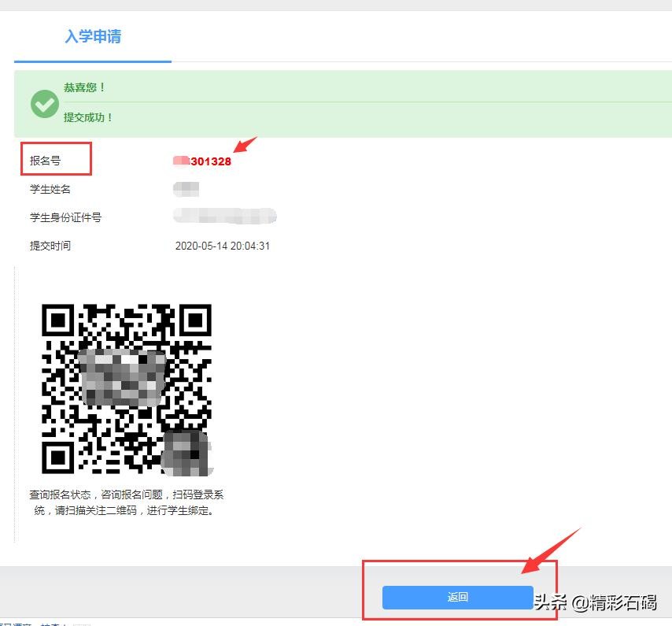This screenshot has height=626, width=672.
Task: Click the 头条 @精彩石碣 watermark
Action: point(595,602)
